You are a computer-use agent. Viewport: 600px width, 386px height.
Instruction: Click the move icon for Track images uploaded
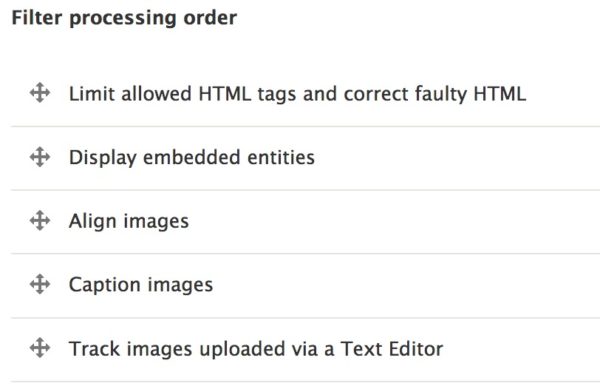pyautogui.click(x=40, y=348)
